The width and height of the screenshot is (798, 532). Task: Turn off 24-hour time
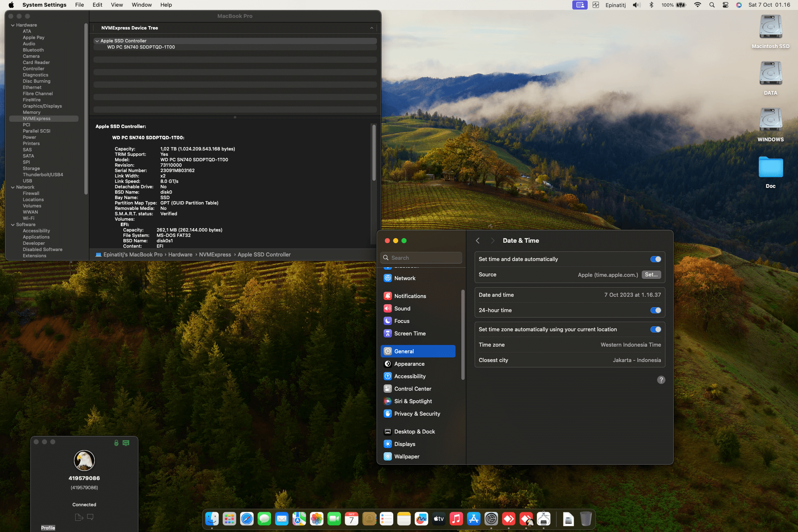click(x=655, y=310)
